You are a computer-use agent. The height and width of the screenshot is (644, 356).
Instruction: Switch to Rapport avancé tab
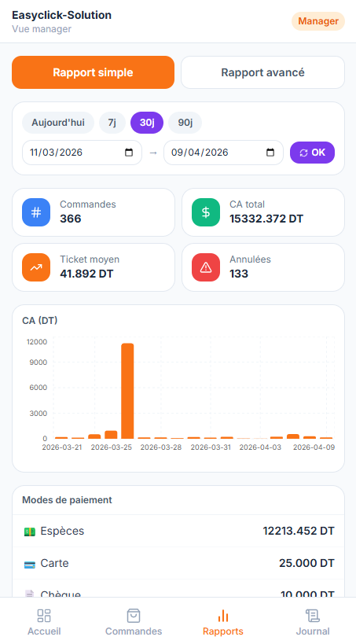[x=262, y=72]
